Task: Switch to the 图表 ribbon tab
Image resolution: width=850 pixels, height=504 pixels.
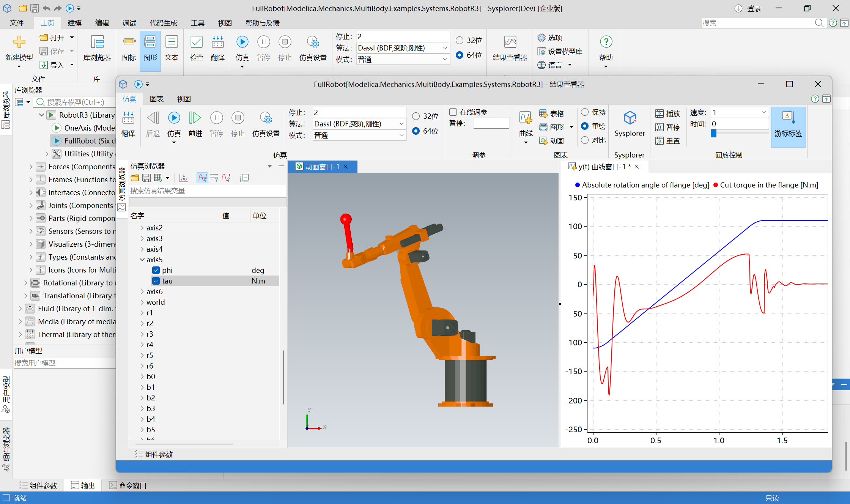Action: pyautogui.click(x=156, y=99)
